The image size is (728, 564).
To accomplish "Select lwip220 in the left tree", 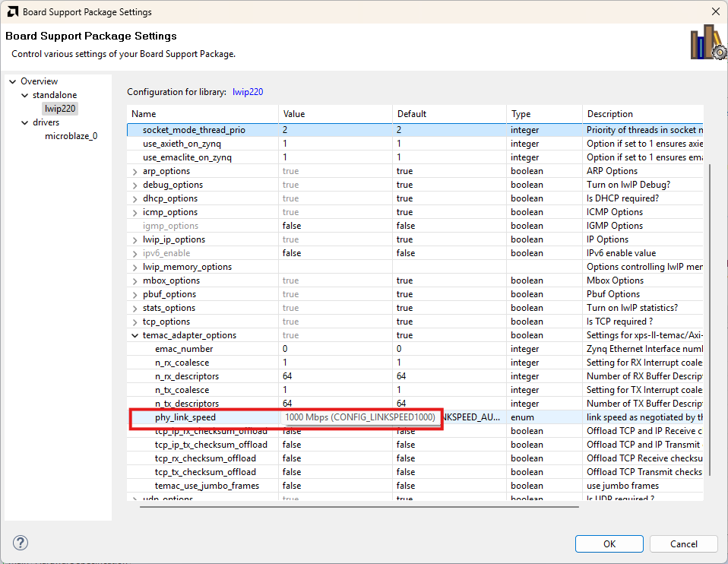I will pyautogui.click(x=60, y=109).
